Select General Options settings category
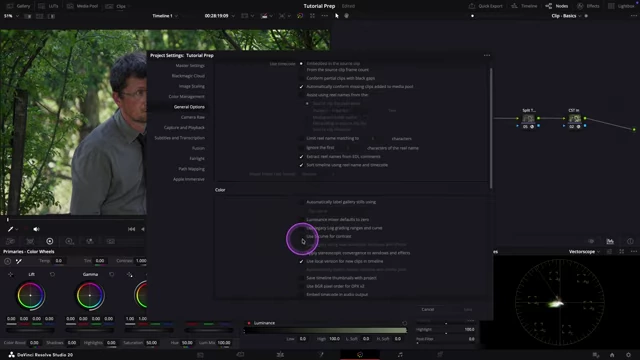Screen dimensions: 640x360 click(189, 107)
